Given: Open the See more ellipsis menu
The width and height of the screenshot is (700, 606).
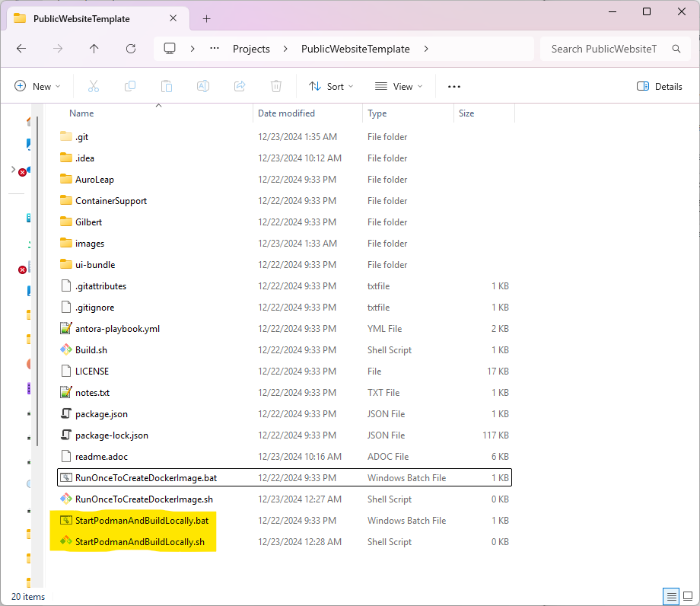Looking at the screenshot, I should pyautogui.click(x=454, y=87).
